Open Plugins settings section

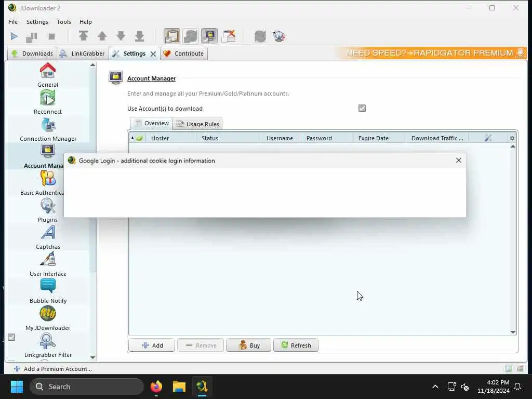coord(48,210)
